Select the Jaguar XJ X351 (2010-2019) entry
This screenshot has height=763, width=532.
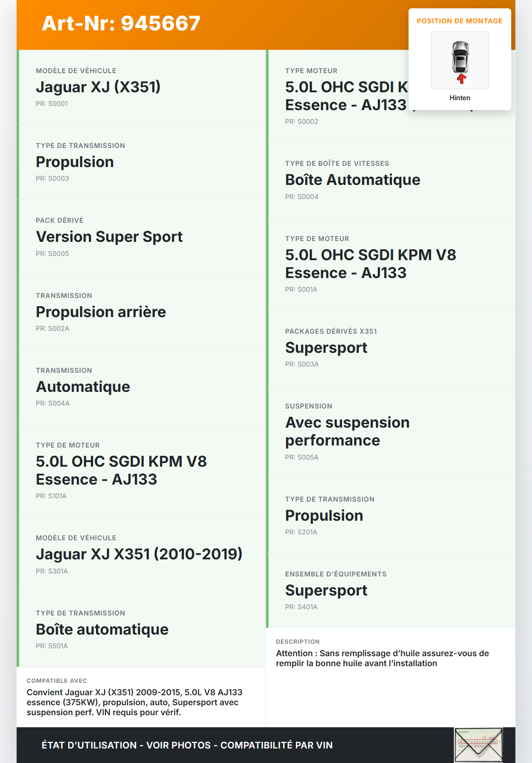tap(139, 554)
